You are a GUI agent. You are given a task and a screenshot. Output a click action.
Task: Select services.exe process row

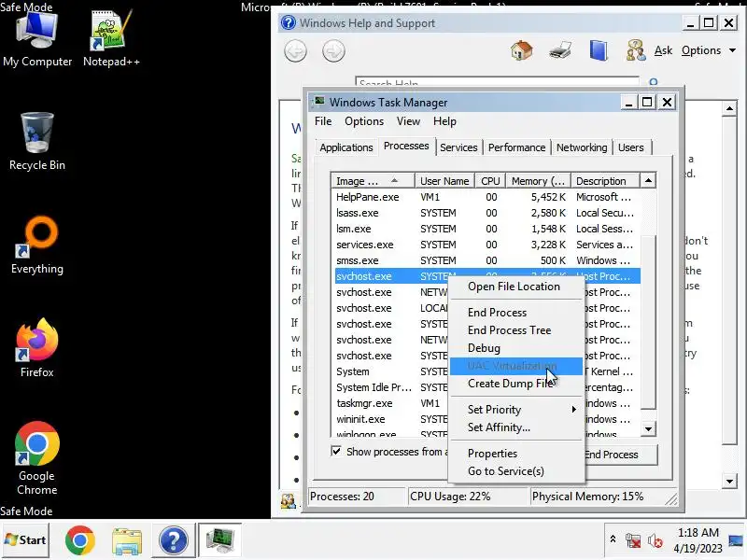coord(486,245)
